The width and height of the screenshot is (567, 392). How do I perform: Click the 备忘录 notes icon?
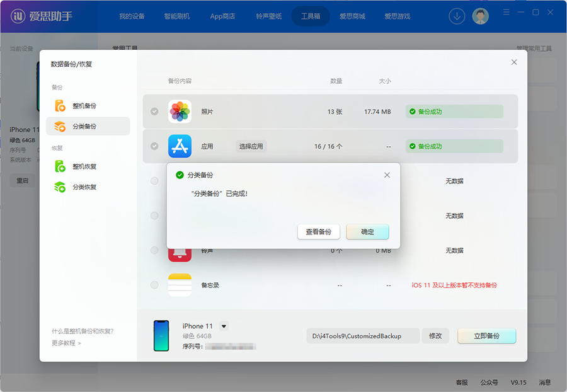coord(180,285)
